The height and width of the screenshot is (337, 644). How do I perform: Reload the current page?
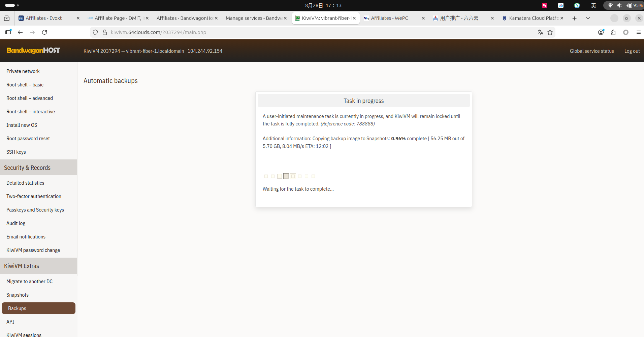point(44,32)
